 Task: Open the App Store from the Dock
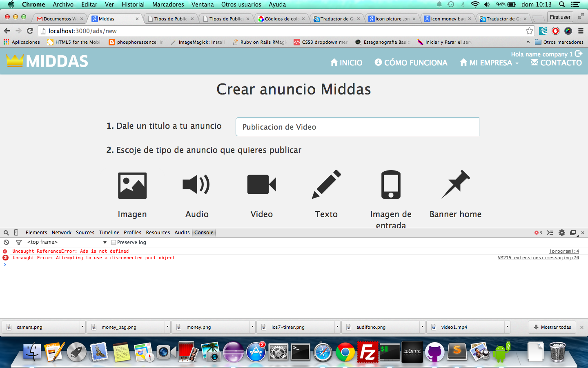point(256,352)
